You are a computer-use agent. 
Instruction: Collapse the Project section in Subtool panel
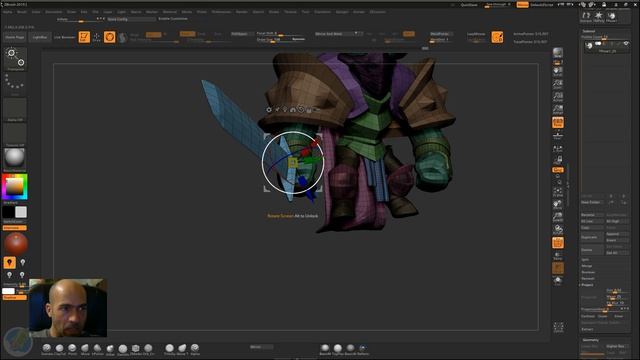tap(587, 285)
